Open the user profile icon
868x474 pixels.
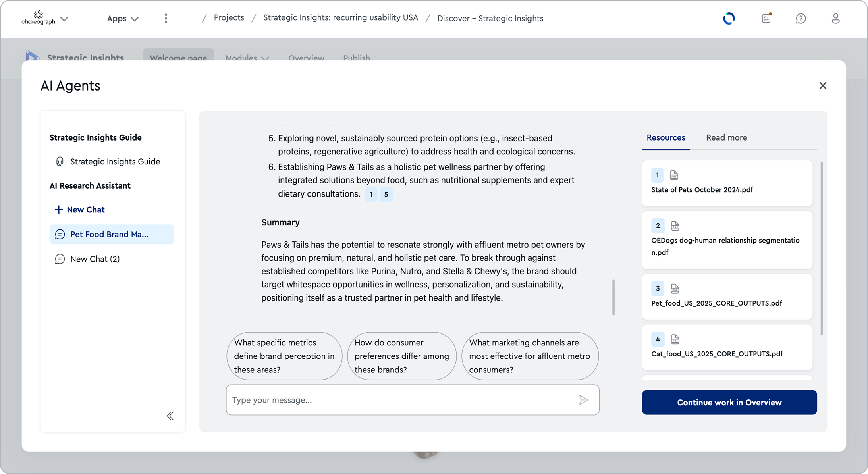click(835, 19)
